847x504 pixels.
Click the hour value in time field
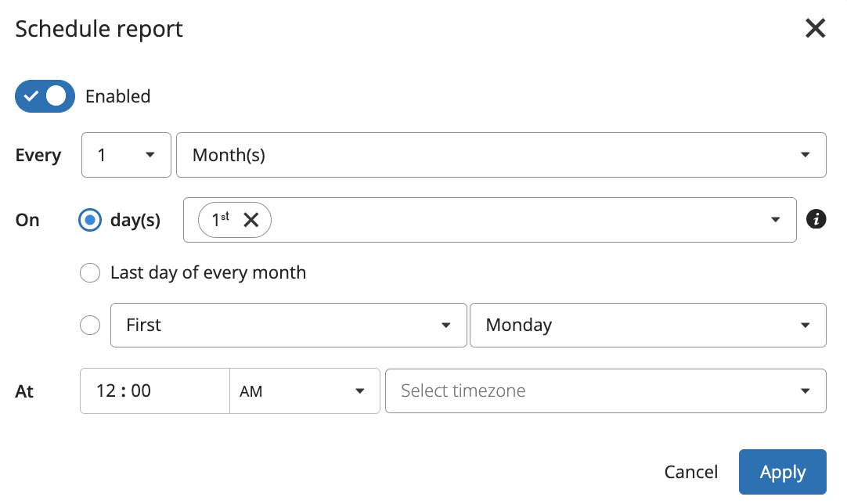coord(106,391)
